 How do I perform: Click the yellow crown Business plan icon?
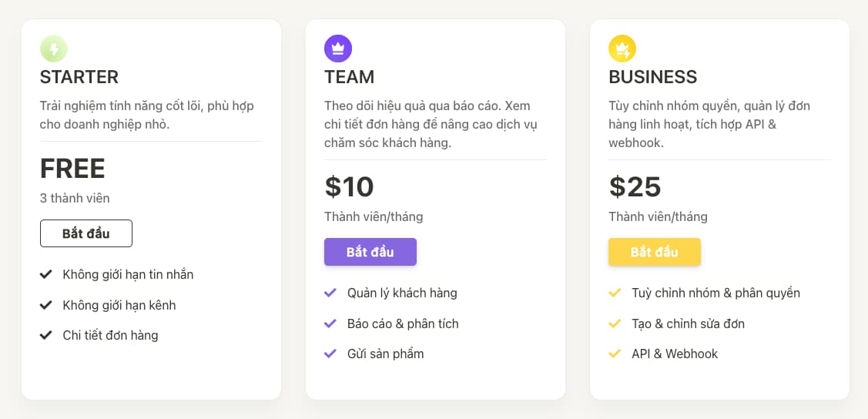[x=622, y=49]
